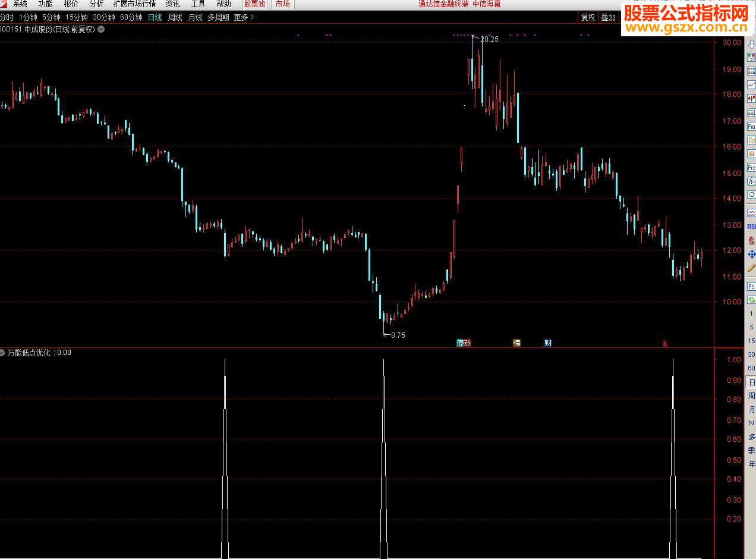Image resolution: width=756 pixels, height=559 pixels.
Task: Click the 榜 marker on chart bottom
Action: (516, 343)
